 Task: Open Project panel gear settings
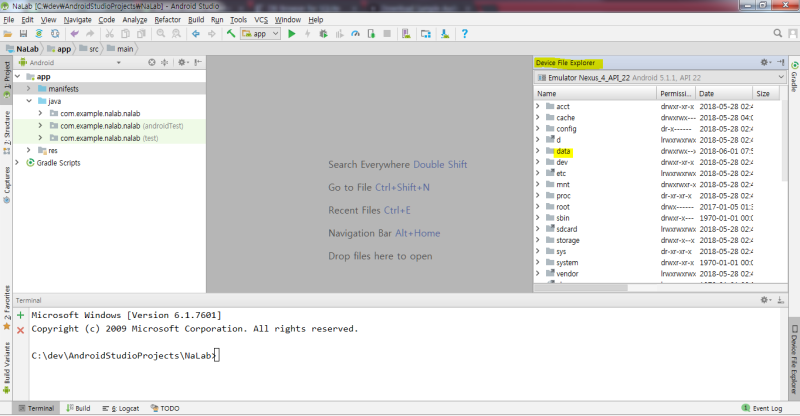pos(183,62)
